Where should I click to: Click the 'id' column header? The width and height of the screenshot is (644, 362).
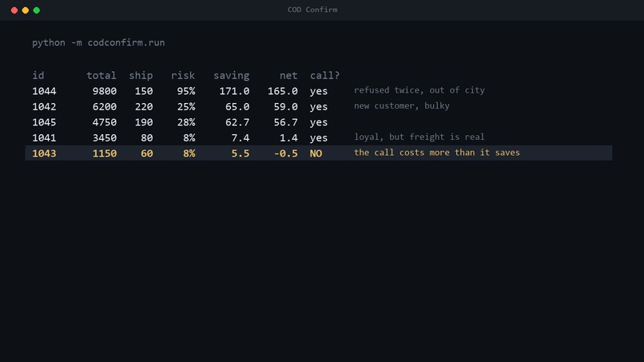point(38,76)
